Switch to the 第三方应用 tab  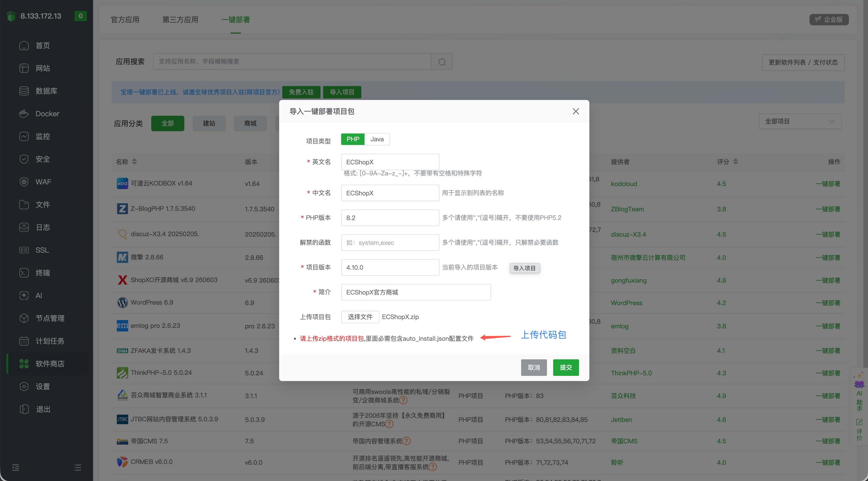click(x=180, y=20)
